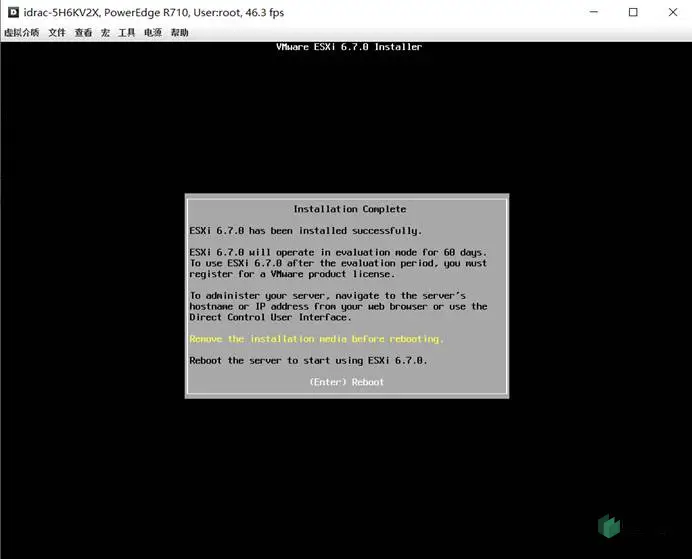Image resolution: width=692 pixels, height=559 pixels.
Task: Click the 'hostname or IP address' line
Action: coord(338,306)
